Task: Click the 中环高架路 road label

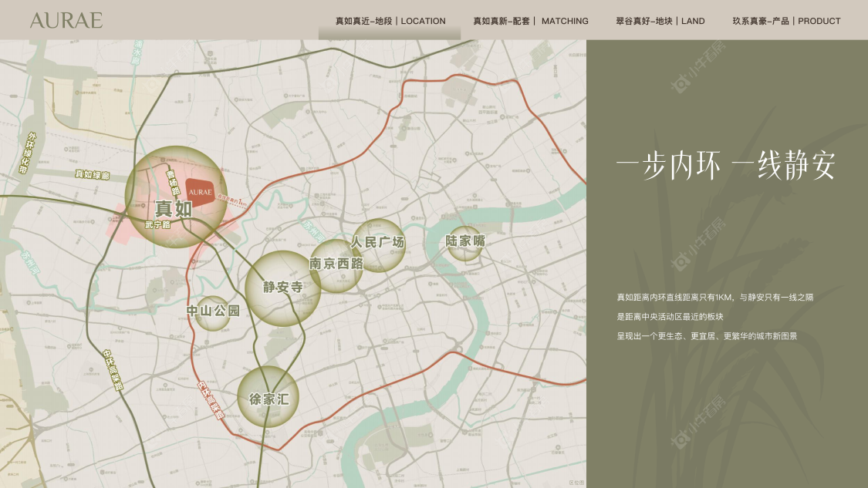Action: 113,370
